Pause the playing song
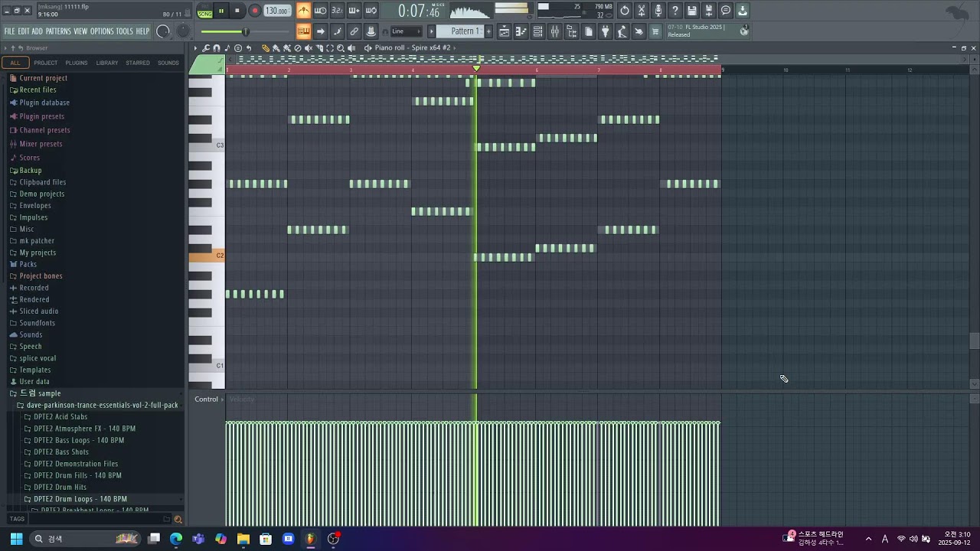 coord(221,11)
